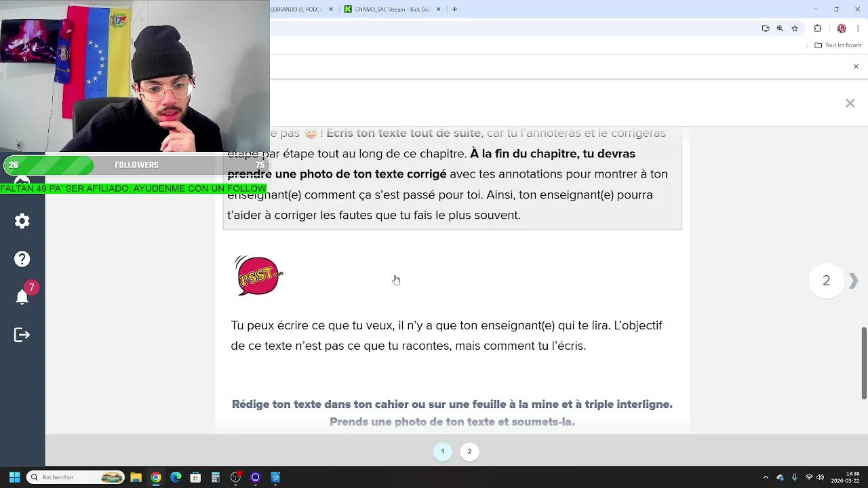Expand the system tray hidden icons chevron
The width and height of the screenshot is (868, 488).
click(766, 477)
